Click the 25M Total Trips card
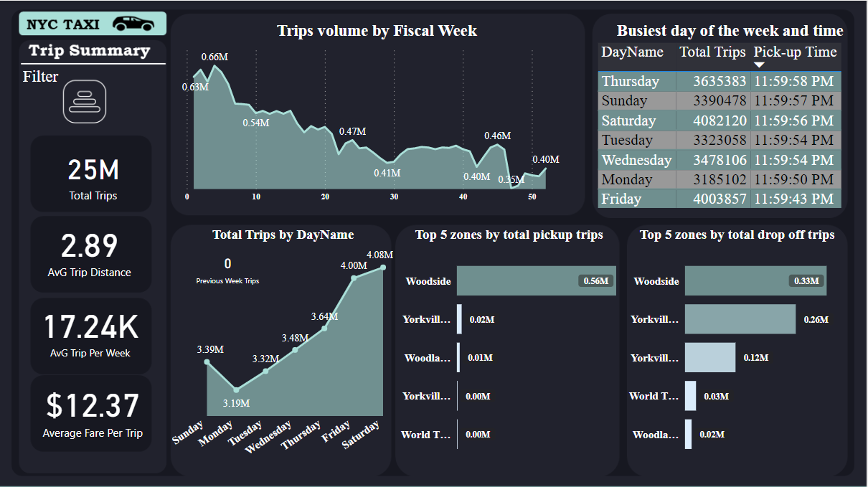Image resolution: width=868 pixels, height=487 pixels. pyautogui.click(x=92, y=174)
